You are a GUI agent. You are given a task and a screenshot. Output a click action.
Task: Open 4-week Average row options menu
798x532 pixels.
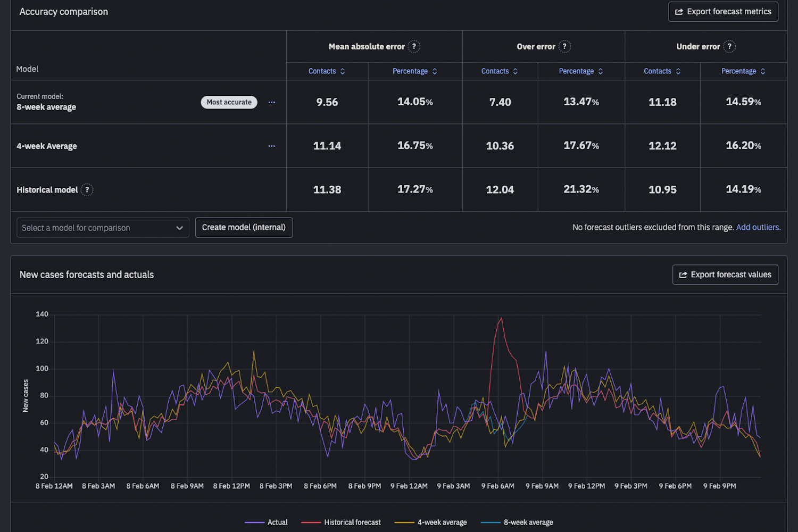tap(272, 146)
